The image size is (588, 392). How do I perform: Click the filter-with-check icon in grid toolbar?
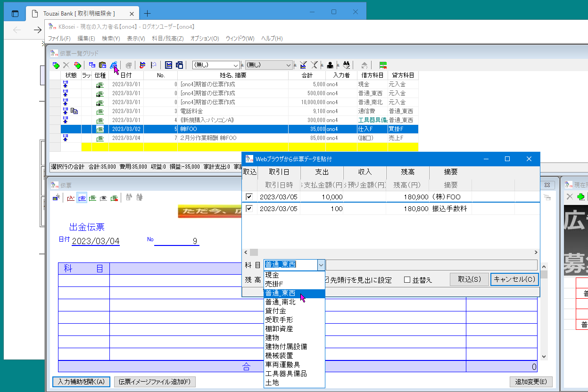303,65
